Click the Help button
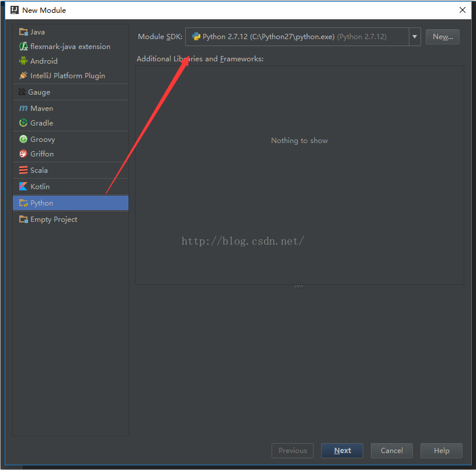The width and height of the screenshot is (476, 470). [442, 451]
